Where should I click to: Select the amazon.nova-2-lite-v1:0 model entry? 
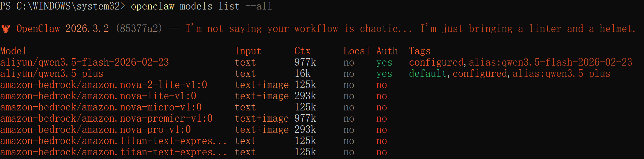104,85
